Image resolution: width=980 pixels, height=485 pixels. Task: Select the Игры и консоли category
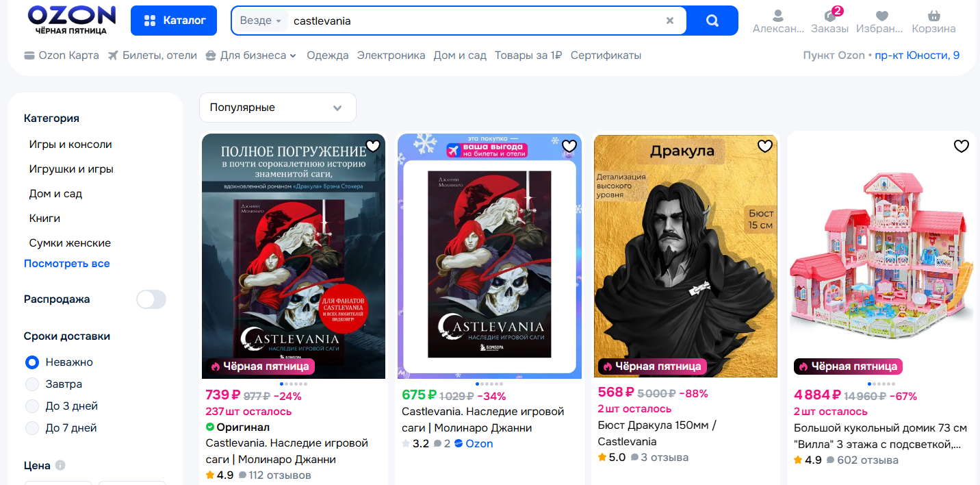click(70, 145)
